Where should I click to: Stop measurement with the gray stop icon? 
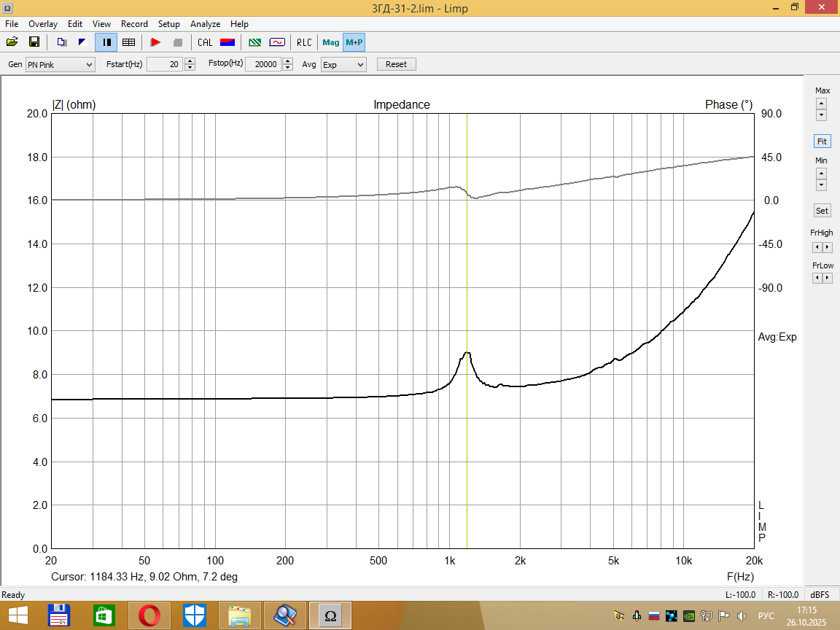178,42
